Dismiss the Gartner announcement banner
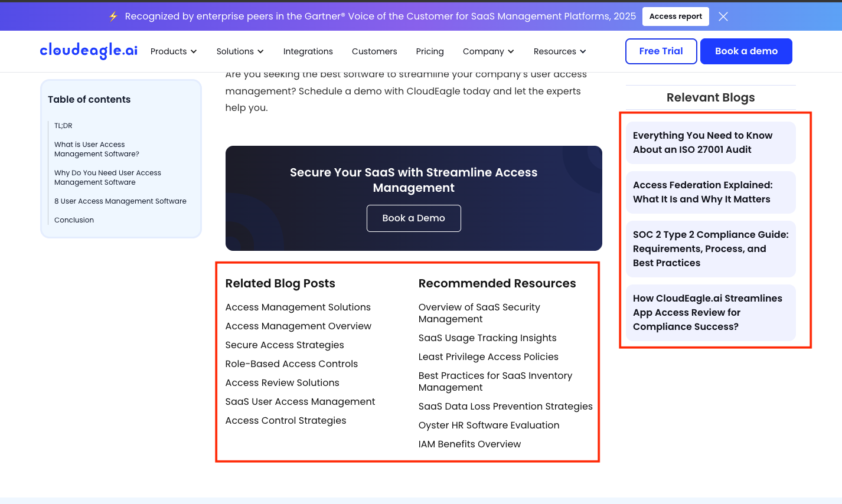The width and height of the screenshot is (842, 504). coord(723,16)
